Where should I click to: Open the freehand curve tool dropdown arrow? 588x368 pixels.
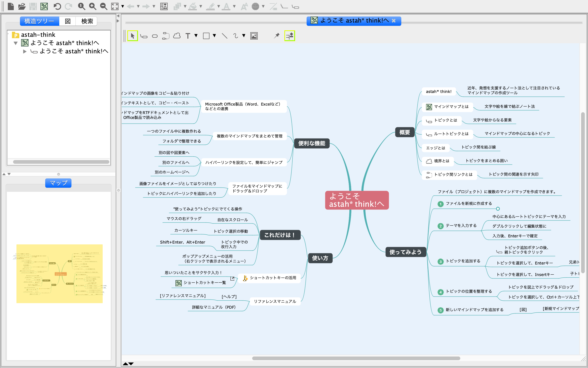tap(244, 36)
